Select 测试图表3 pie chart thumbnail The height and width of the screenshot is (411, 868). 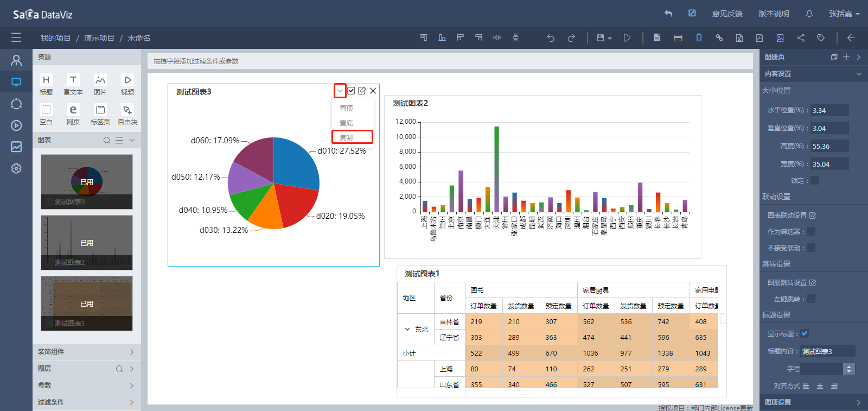click(87, 182)
